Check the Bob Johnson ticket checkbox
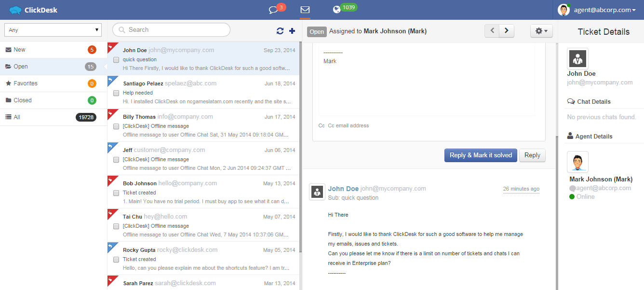 click(116, 193)
